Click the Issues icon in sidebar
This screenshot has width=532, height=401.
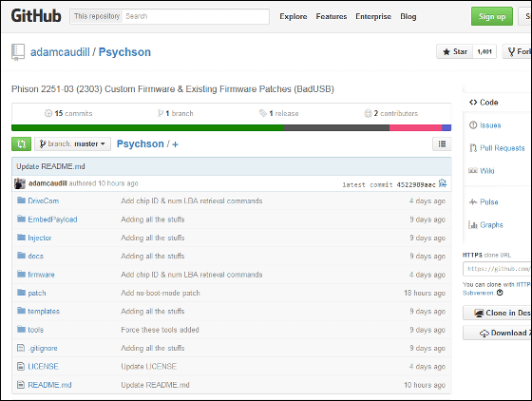pyautogui.click(x=473, y=125)
